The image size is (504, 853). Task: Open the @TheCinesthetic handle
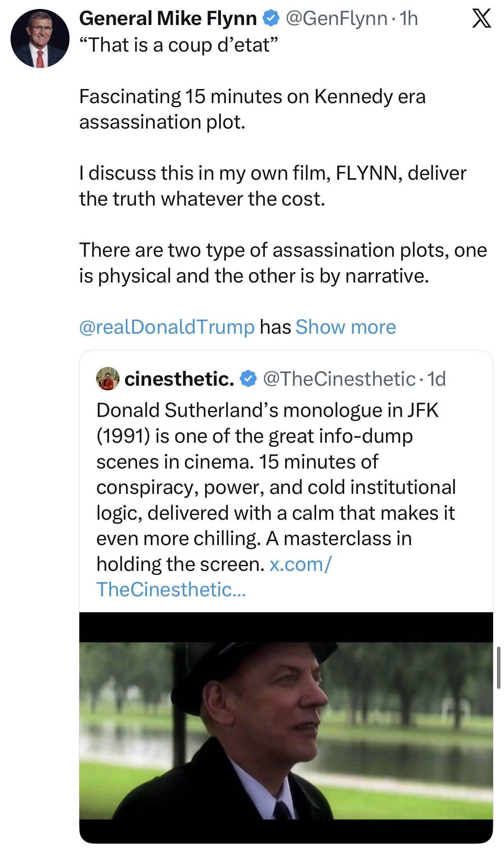(339, 379)
